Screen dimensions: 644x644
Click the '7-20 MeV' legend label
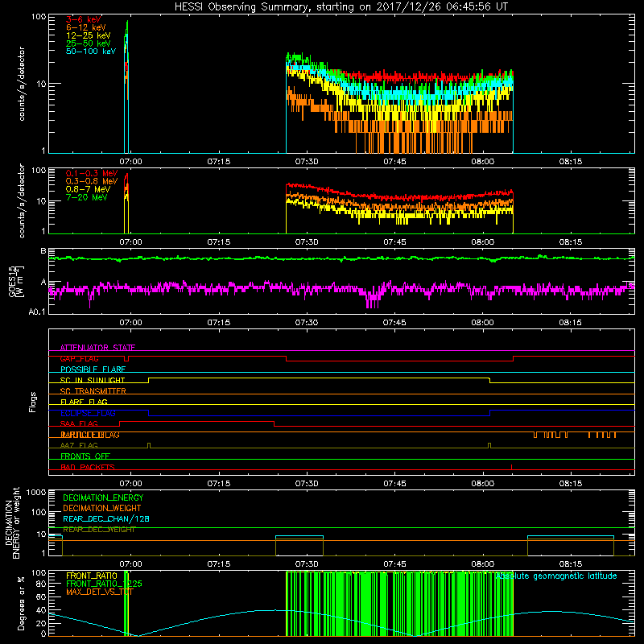[86, 197]
